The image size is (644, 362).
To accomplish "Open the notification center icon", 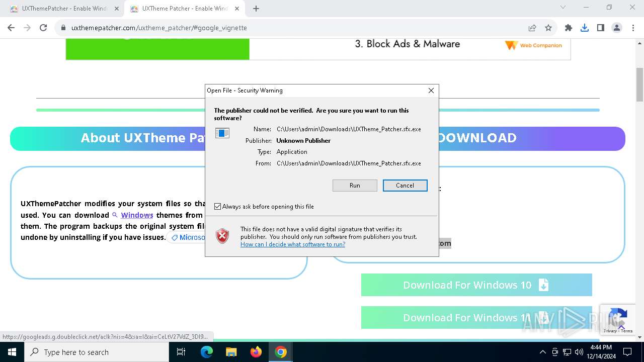I will pos(627,352).
